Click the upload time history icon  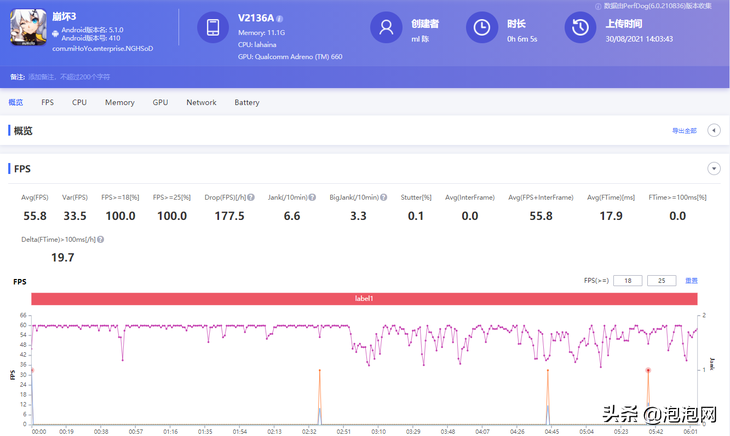[581, 27]
